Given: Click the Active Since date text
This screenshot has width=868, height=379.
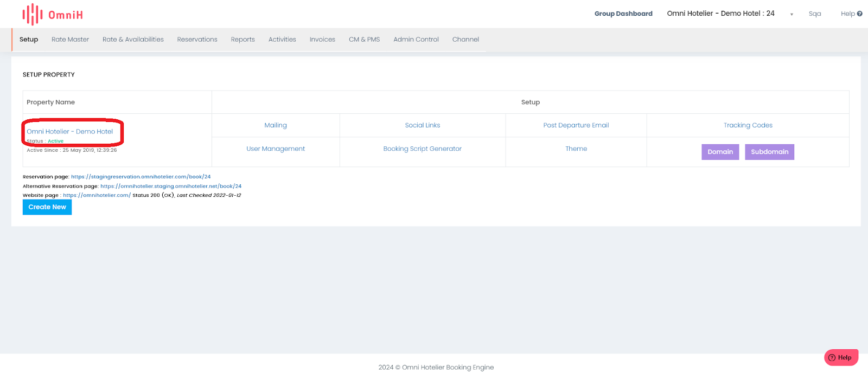Looking at the screenshot, I should click(x=72, y=150).
